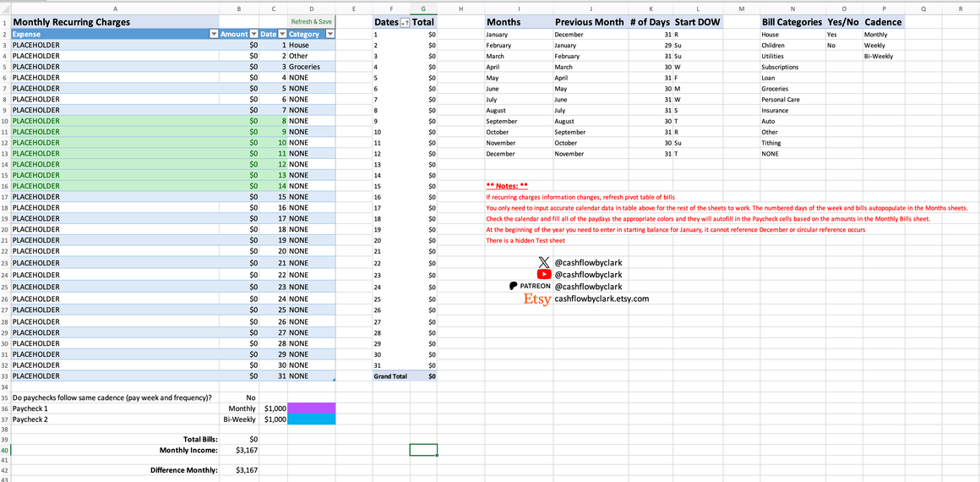Select the PLACEHOLDER expense cell in row 33

point(115,376)
